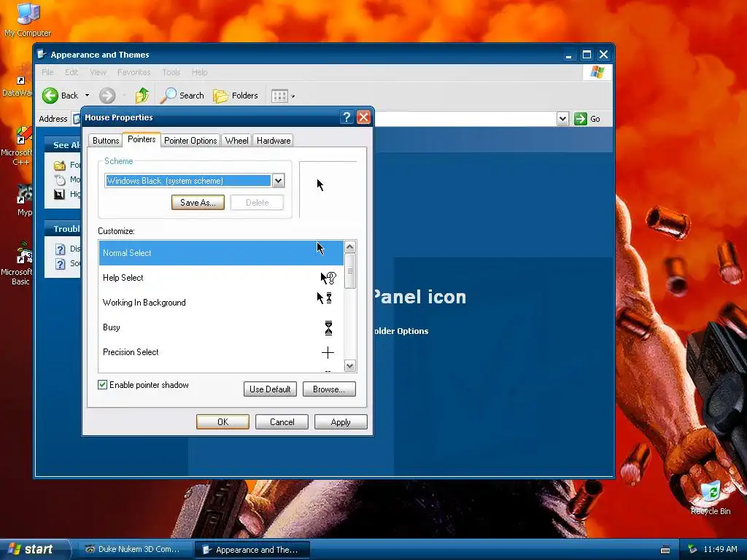Viewport: 747px width, 560px height.
Task: Click the Use Default button
Action: coord(270,389)
